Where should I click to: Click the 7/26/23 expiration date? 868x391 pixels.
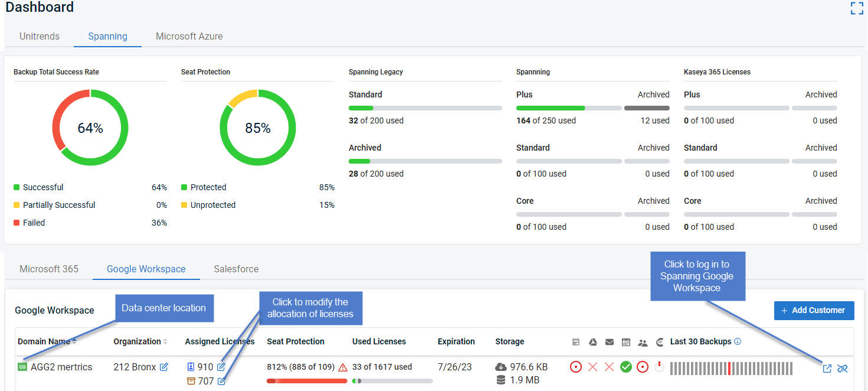pyautogui.click(x=455, y=367)
